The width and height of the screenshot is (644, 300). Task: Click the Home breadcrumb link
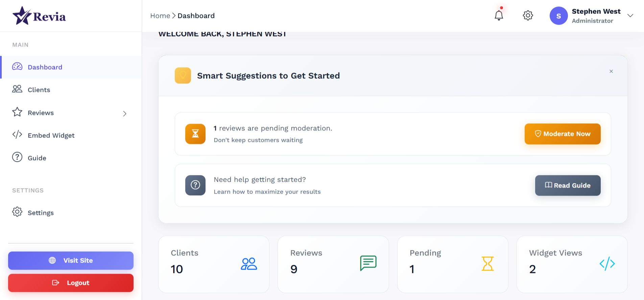pos(160,16)
